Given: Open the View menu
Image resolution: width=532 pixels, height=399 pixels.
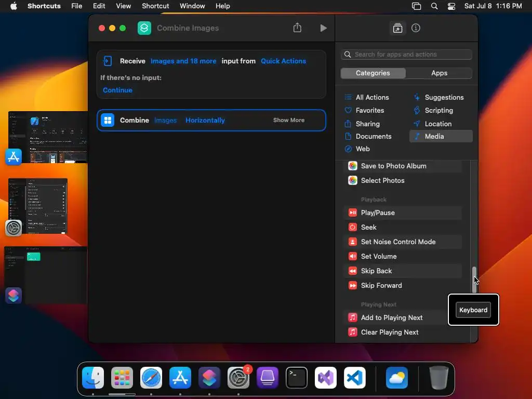Looking at the screenshot, I should point(123,6).
